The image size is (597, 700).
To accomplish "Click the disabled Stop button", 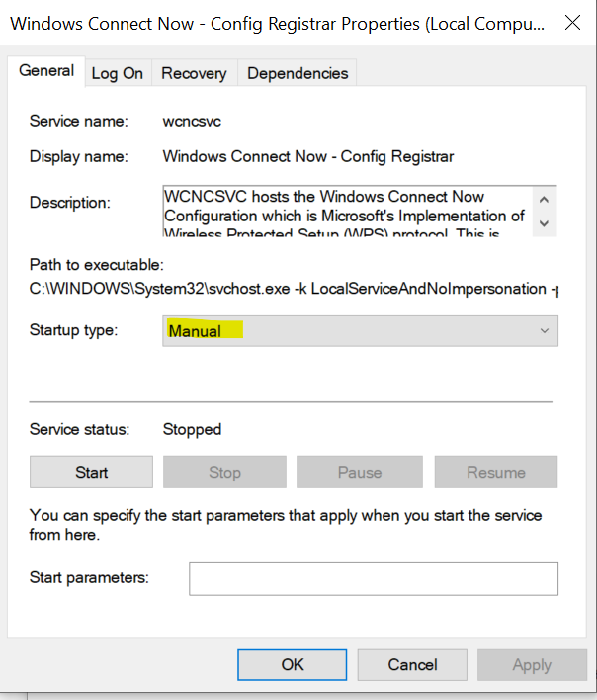I will [224, 472].
